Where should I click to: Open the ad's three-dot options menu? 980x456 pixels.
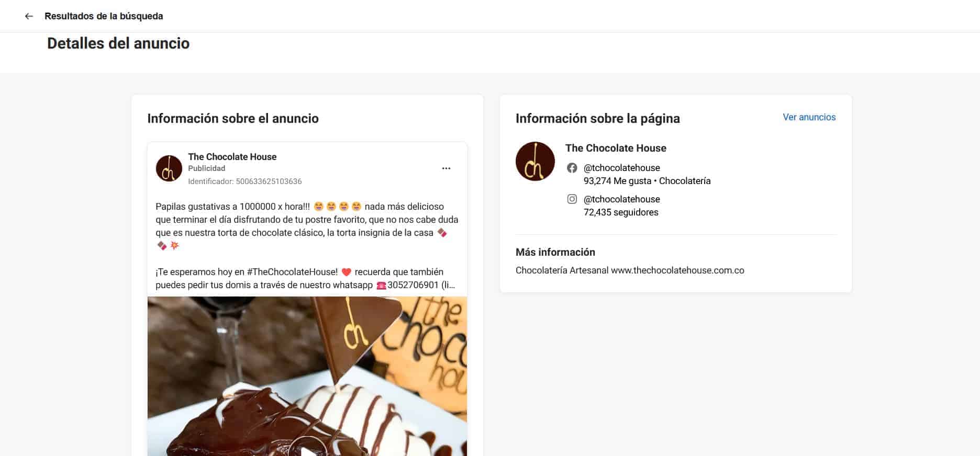446,168
